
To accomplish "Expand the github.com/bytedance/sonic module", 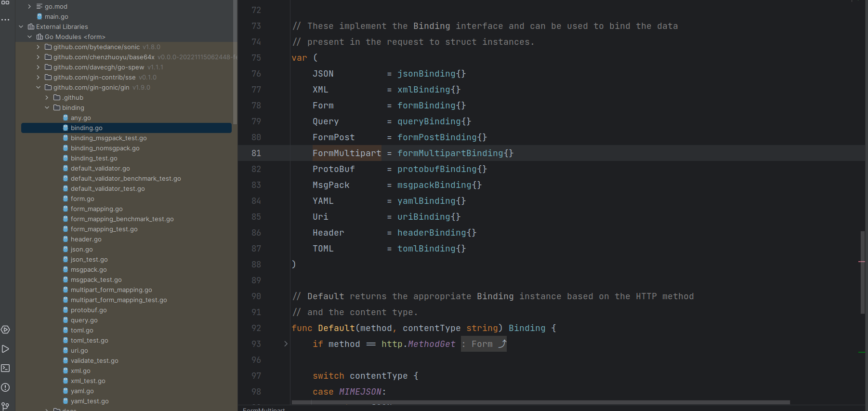I will 38,47.
